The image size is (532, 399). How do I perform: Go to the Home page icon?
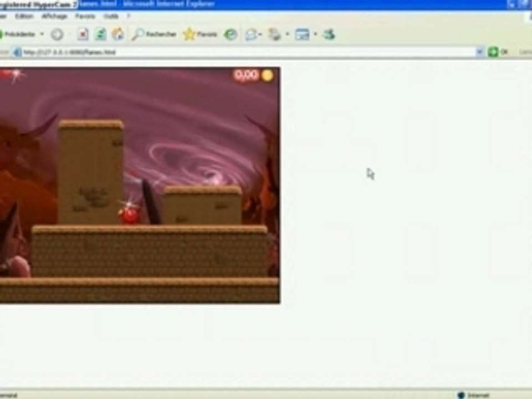pos(118,34)
